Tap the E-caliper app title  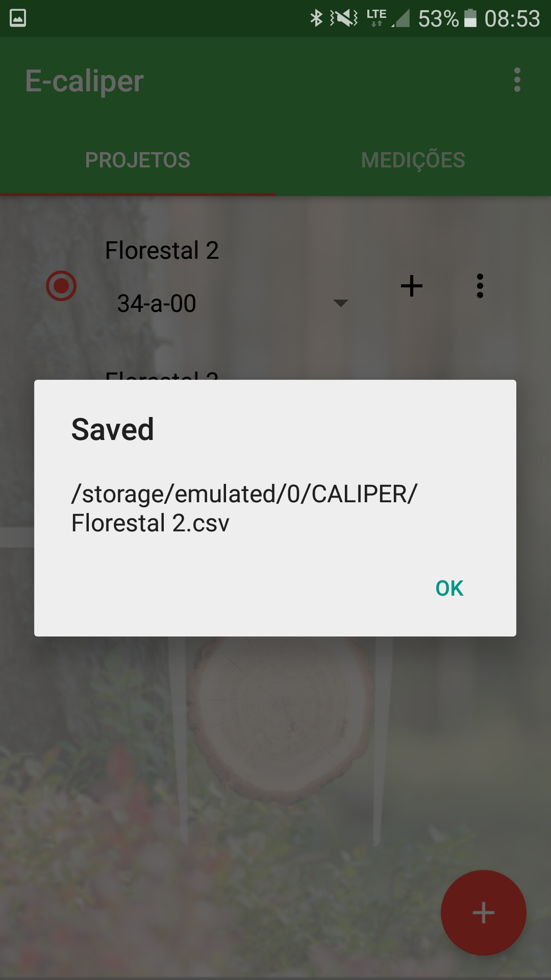click(x=85, y=81)
